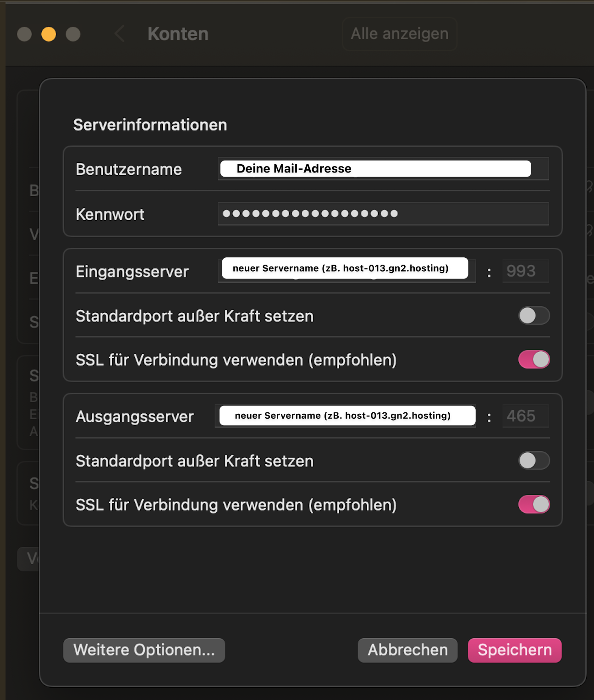Disable SSL für Verbindung for Eingangsserver
594x700 pixels.
[534, 360]
